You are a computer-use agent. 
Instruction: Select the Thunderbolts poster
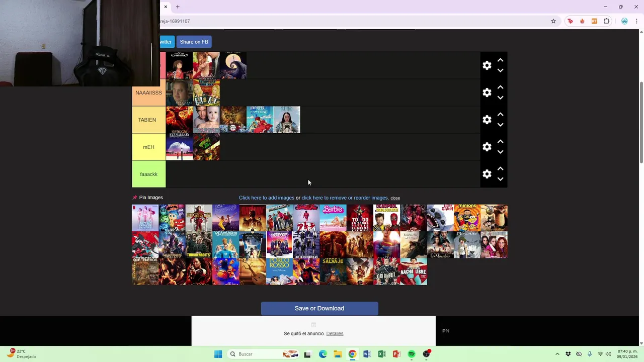pos(199,245)
